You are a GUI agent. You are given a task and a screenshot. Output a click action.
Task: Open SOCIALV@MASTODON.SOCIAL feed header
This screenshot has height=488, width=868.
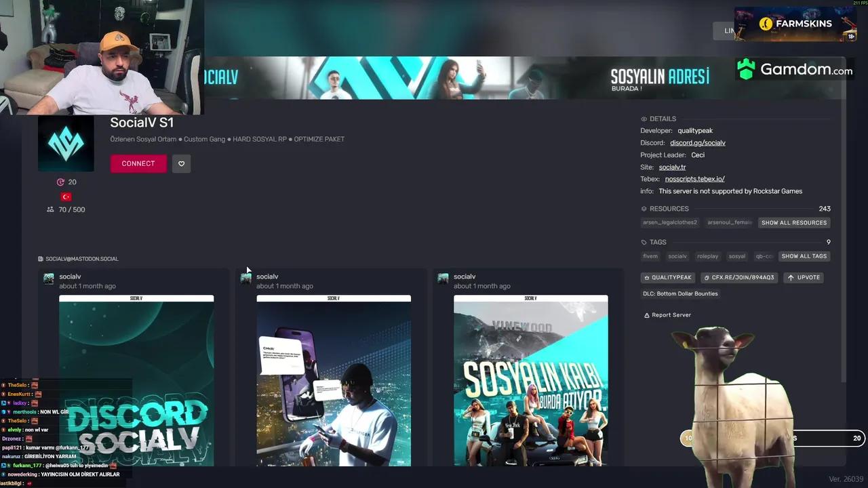pos(78,259)
